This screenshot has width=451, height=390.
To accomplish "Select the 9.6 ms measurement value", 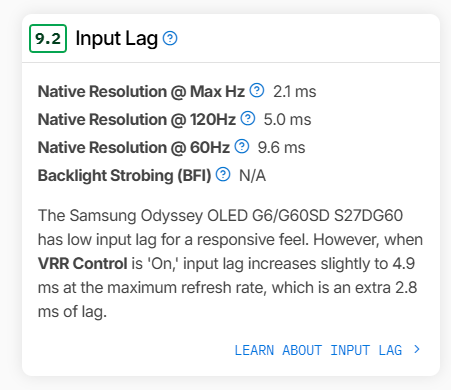I will [x=281, y=148].
